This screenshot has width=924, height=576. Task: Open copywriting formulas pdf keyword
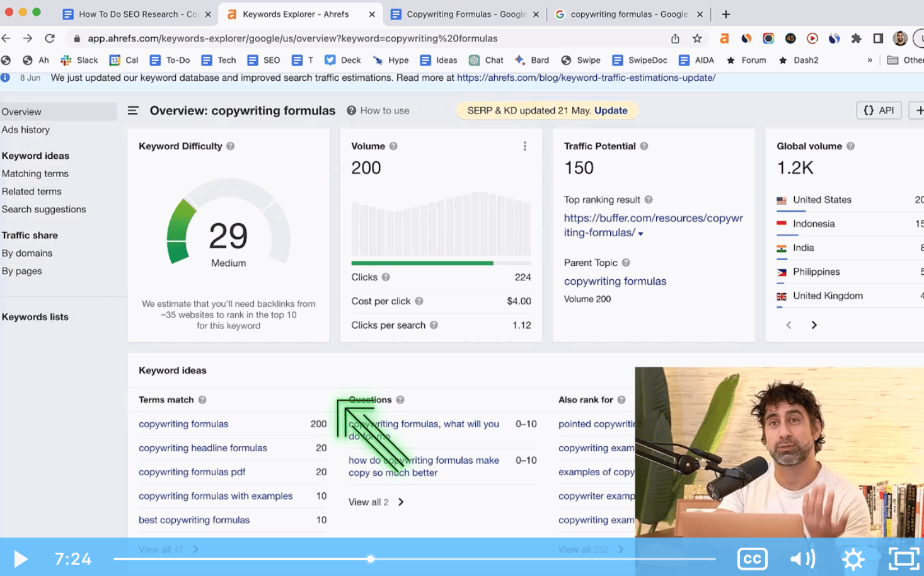192,472
